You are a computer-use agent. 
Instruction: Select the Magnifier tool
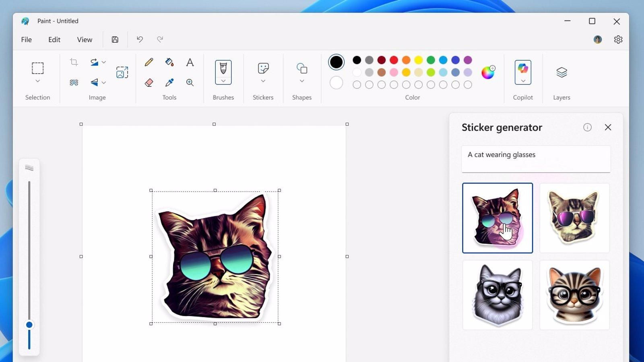point(190,83)
